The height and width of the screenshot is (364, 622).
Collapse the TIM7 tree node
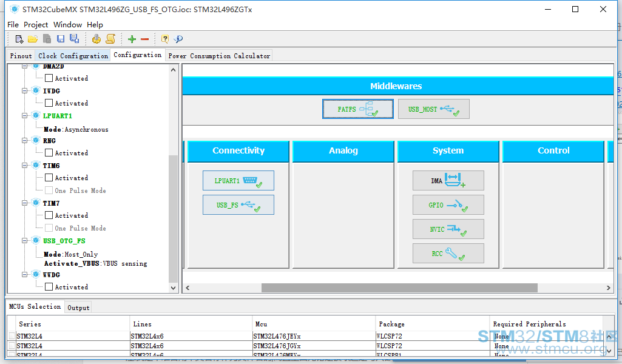[x=25, y=203]
